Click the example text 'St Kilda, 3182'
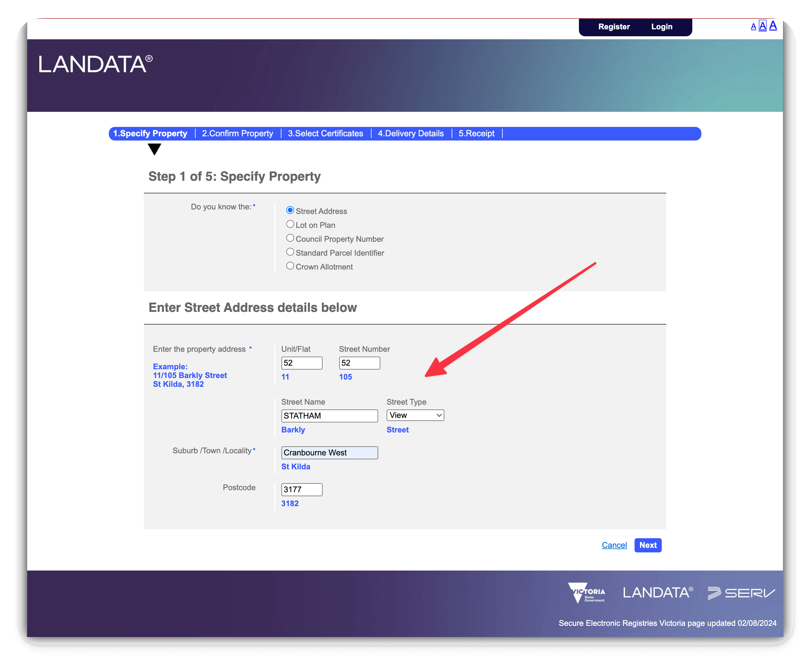 [x=178, y=384]
